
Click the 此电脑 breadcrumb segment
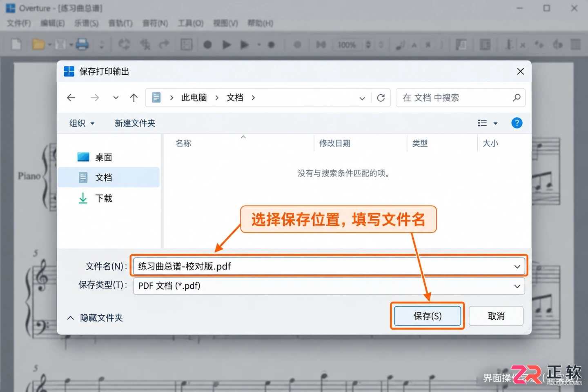pyautogui.click(x=194, y=98)
